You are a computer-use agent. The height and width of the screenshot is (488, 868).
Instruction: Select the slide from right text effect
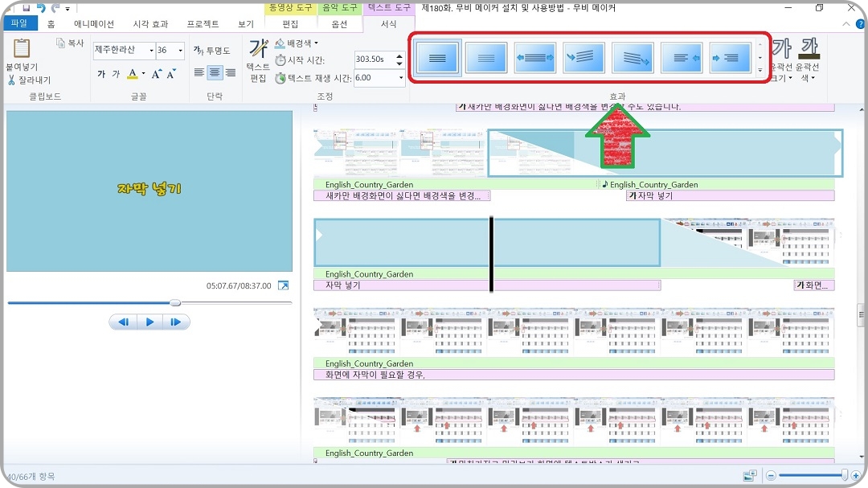pos(682,57)
